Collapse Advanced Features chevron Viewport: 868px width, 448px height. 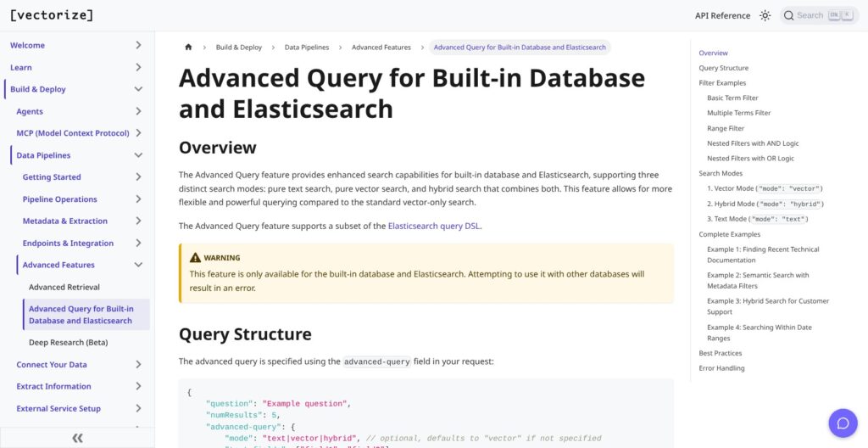click(x=138, y=265)
